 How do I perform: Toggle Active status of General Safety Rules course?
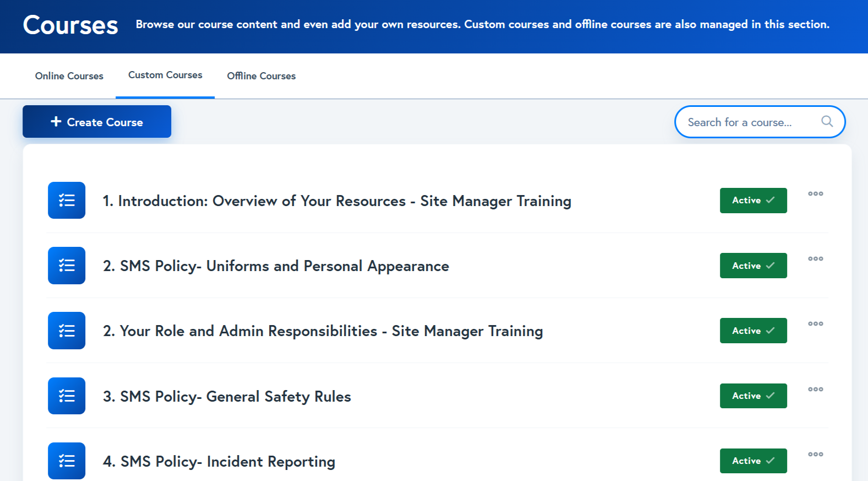(753, 396)
